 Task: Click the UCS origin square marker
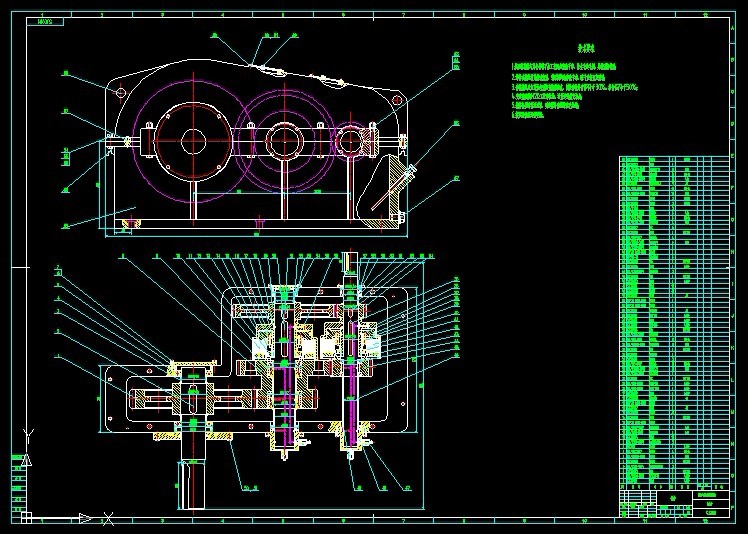(27, 518)
